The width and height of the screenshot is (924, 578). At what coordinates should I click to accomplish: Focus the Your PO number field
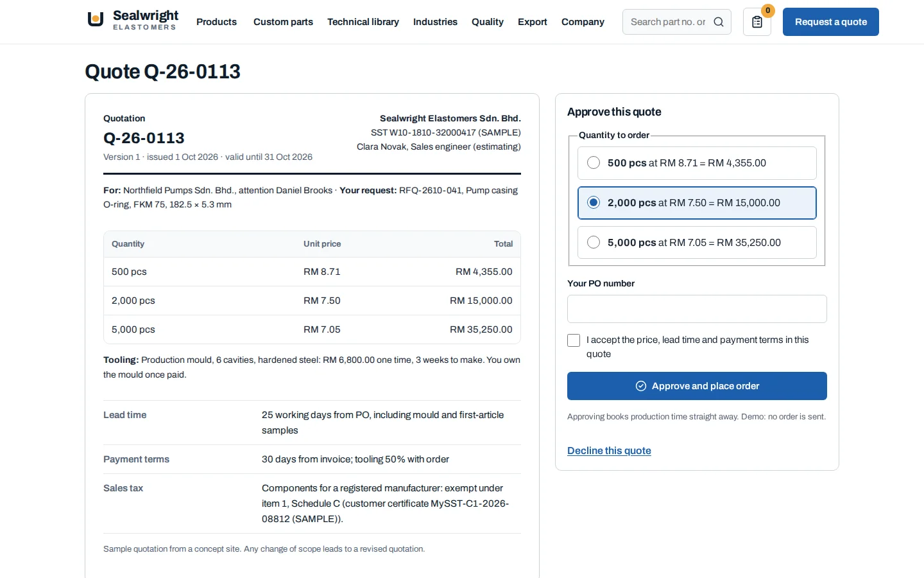697,309
